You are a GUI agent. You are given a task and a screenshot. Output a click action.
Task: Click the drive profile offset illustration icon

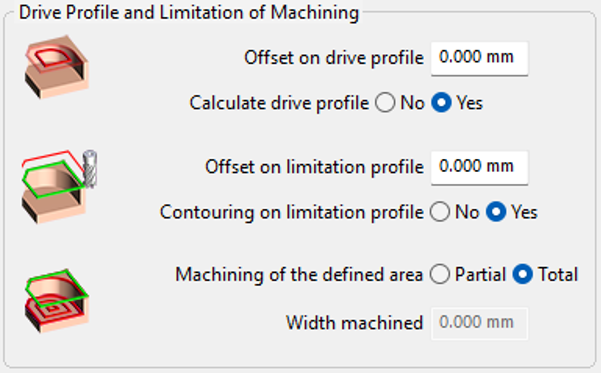57,67
